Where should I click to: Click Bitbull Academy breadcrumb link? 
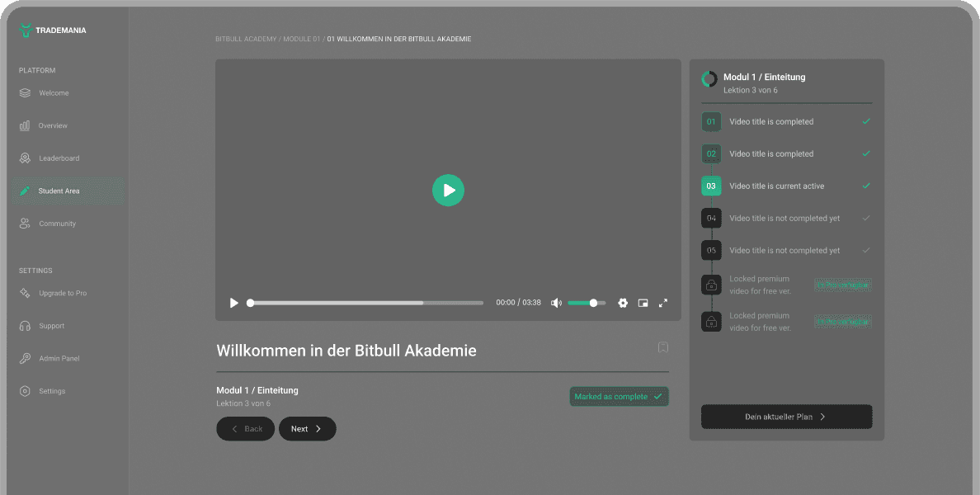(246, 39)
